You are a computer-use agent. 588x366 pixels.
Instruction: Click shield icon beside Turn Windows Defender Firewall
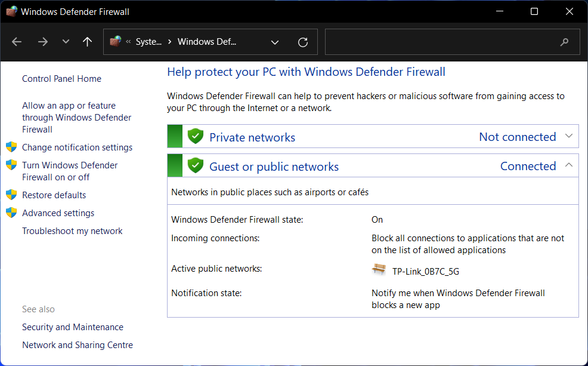11,165
